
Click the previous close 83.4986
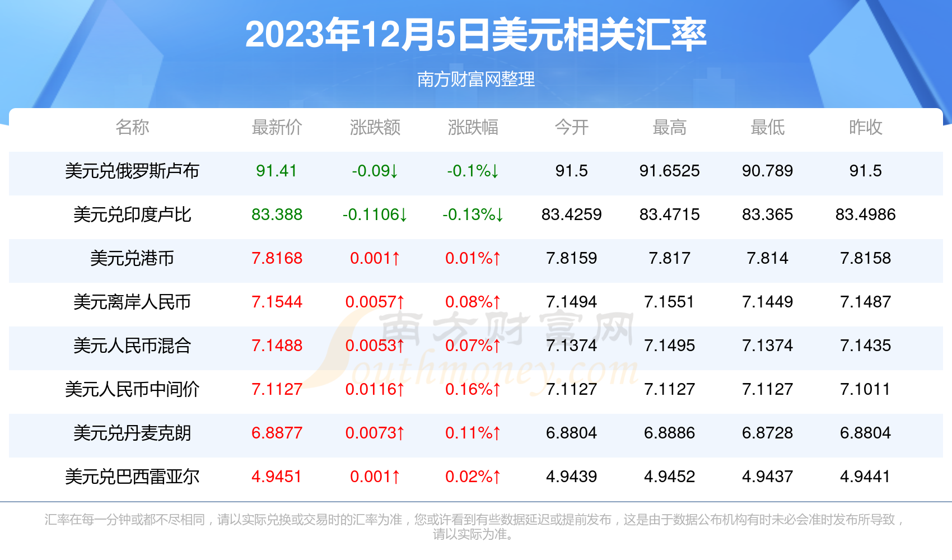[x=866, y=214]
